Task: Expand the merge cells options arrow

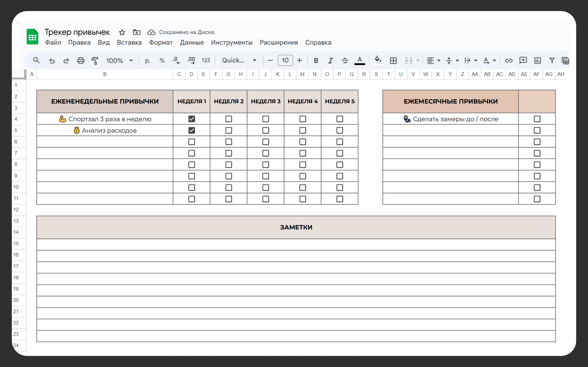Action: coord(418,60)
